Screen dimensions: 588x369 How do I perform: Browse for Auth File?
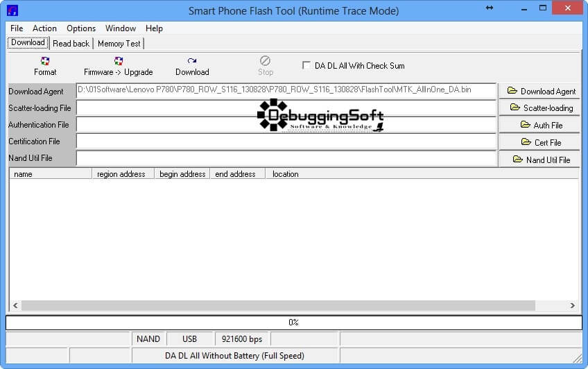point(540,125)
